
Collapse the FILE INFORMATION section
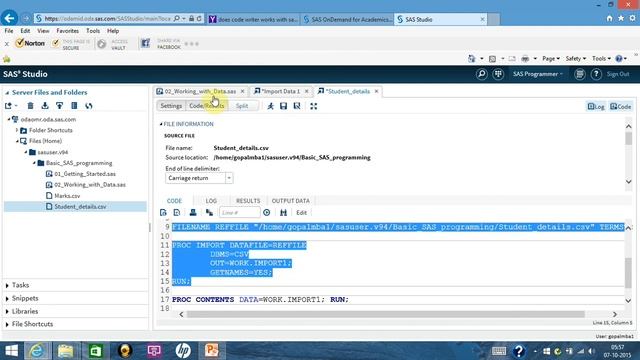[161, 124]
